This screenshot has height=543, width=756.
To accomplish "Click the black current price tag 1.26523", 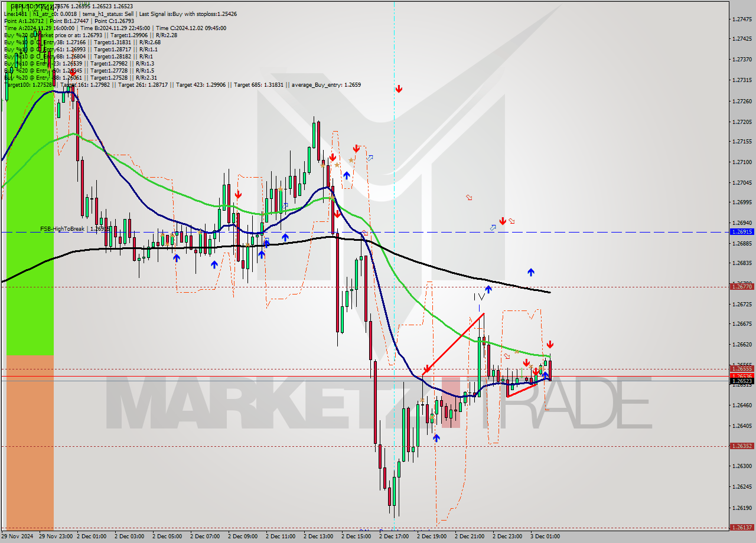I will coord(742,381).
